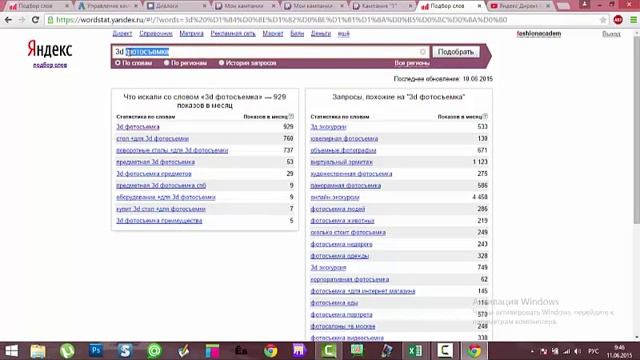The height and width of the screenshot is (360, 640).
Task: Open the панорамная фотосъемка query link
Action: point(345,186)
